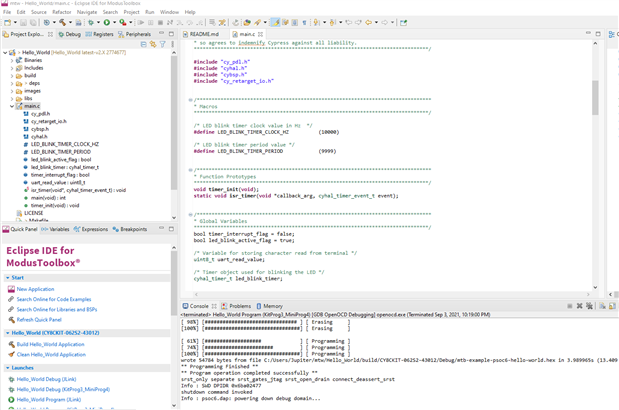Toggle Mark Occurrences highlighted toolbar button
The image size is (619, 410).
276,22
